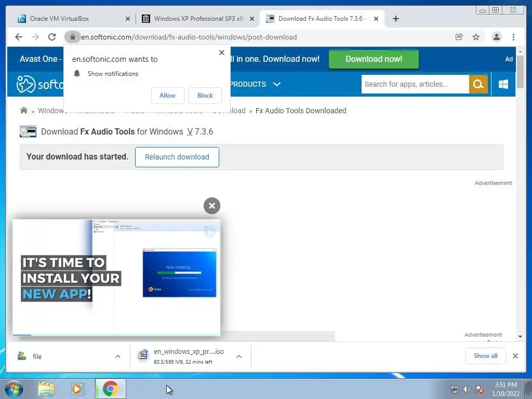Viewport: 532px width, 399px height.
Task: Switch to the Oracle VM VirtualBox tab
Action: (73, 19)
